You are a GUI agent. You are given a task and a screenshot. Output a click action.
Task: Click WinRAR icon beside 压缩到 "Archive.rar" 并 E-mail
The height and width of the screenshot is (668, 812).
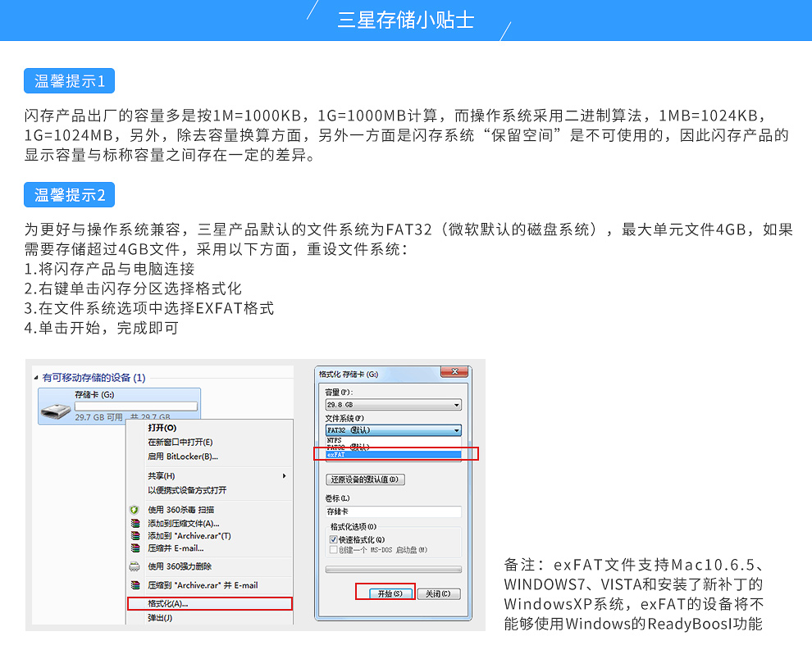[135, 585]
